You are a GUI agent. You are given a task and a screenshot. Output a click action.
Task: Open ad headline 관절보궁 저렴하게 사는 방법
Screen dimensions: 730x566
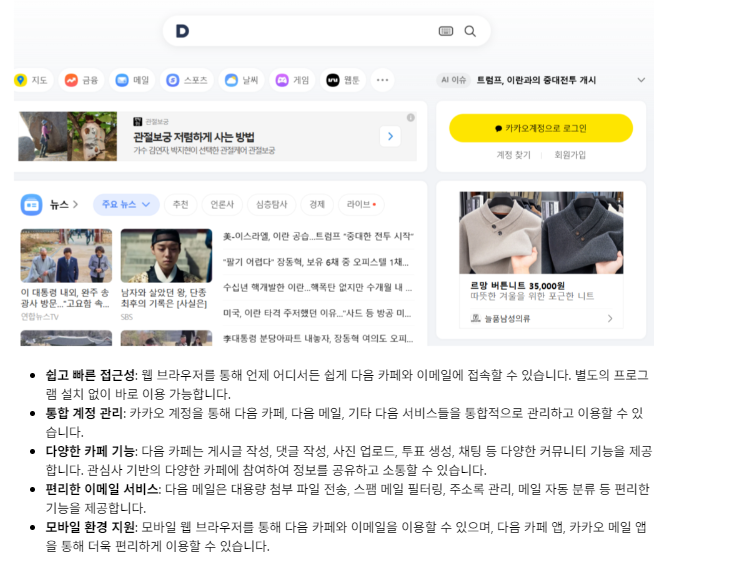click(194, 137)
